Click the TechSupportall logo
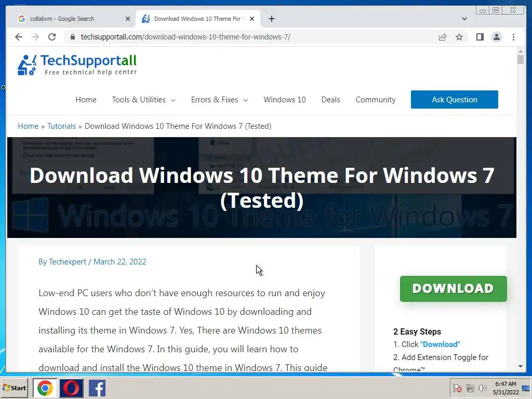 tap(77, 65)
